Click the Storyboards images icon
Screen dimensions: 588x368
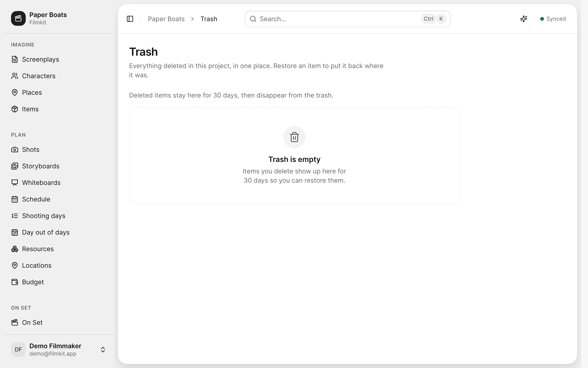pyautogui.click(x=14, y=166)
